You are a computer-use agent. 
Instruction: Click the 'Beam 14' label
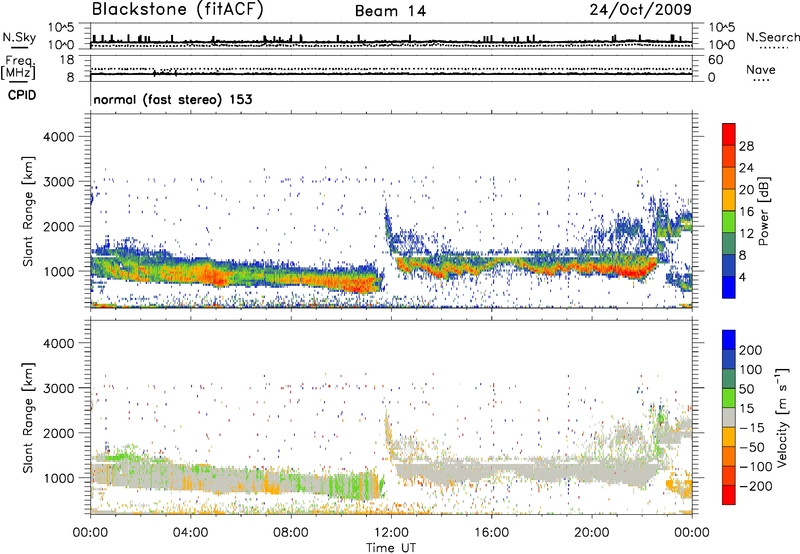(390, 11)
